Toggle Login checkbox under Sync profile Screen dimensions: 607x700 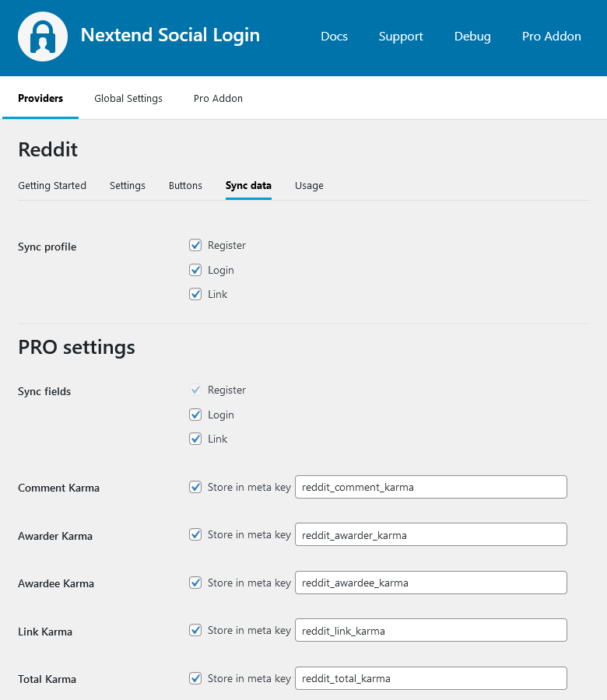click(x=195, y=271)
